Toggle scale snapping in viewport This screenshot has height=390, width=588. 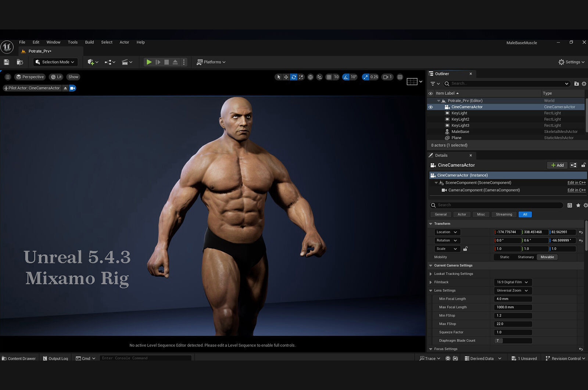[x=365, y=77]
